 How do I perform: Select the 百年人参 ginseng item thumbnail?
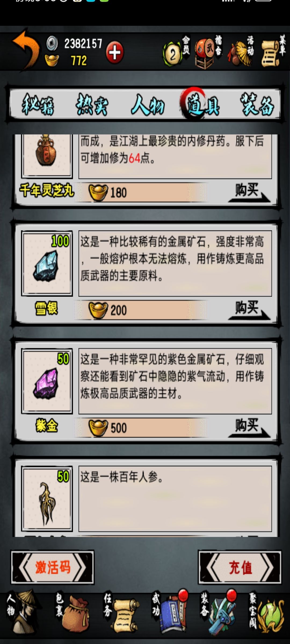(47, 499)
